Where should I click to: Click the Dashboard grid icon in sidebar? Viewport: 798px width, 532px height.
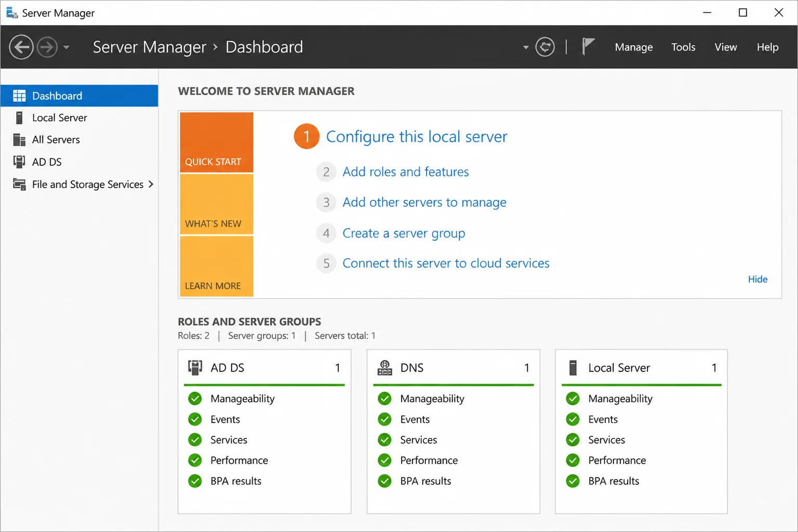(19, 96)
